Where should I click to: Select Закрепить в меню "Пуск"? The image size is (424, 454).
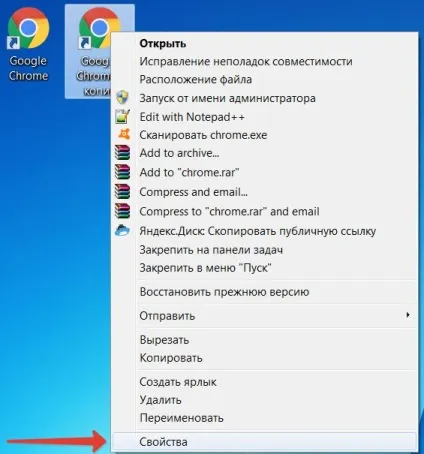pos(265,268)
